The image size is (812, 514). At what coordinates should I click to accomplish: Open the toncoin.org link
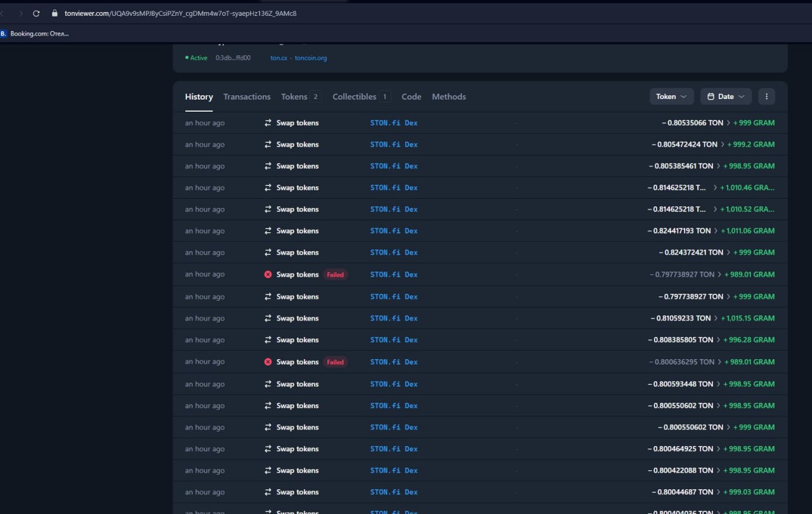click(x=311, y=58)
